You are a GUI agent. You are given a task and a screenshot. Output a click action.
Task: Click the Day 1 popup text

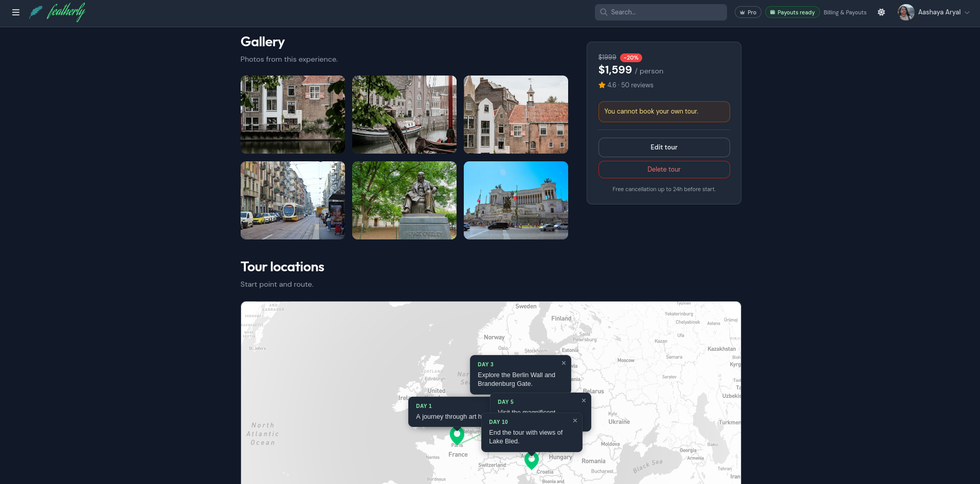click(x=448, y=417)
